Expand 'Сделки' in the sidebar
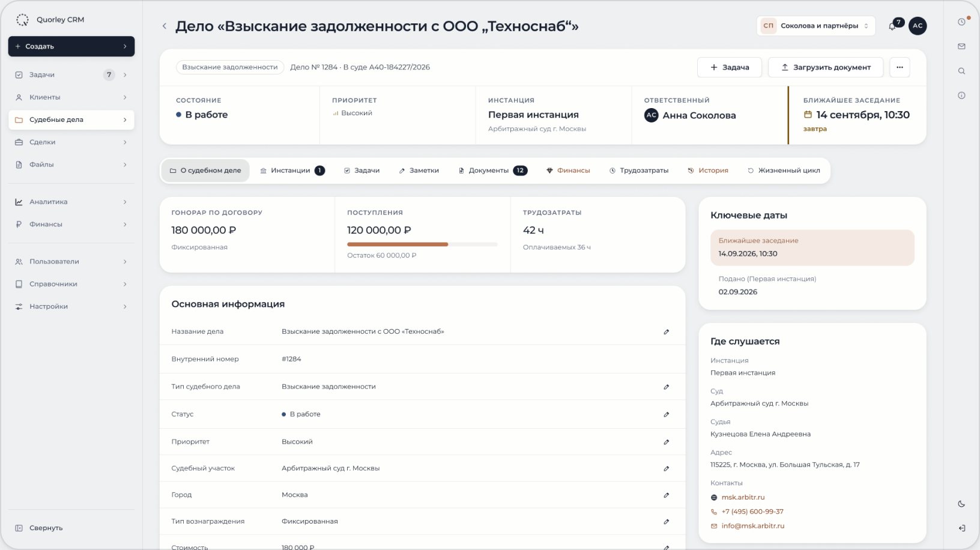 125,142
